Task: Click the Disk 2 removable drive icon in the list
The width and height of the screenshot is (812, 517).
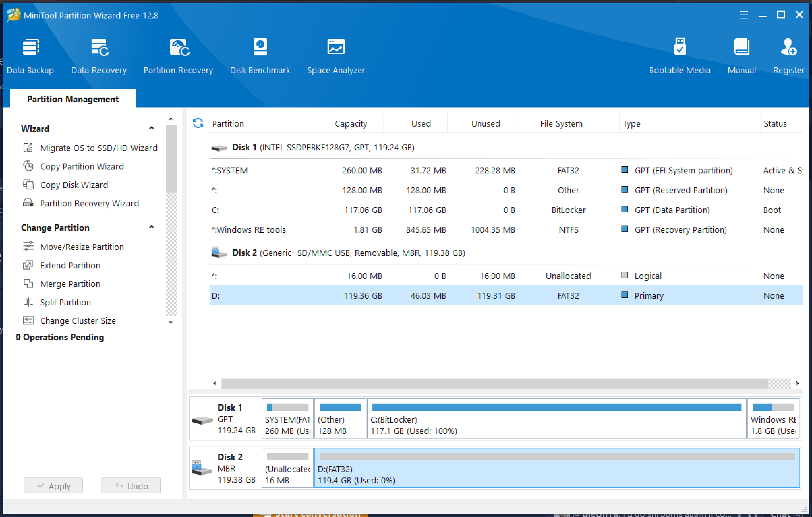Action: pos(219,253)
